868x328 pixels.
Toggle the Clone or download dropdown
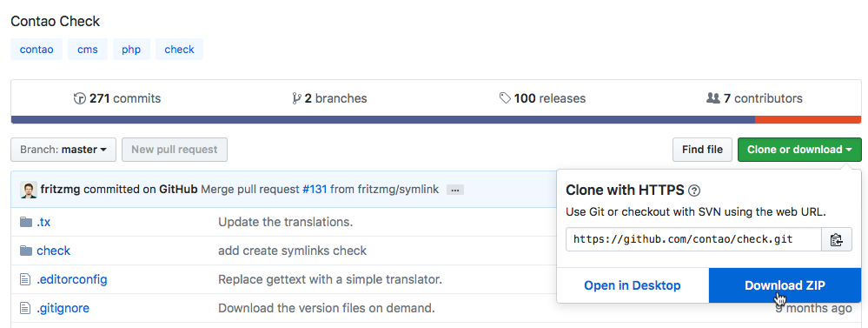tap(799, 150)
